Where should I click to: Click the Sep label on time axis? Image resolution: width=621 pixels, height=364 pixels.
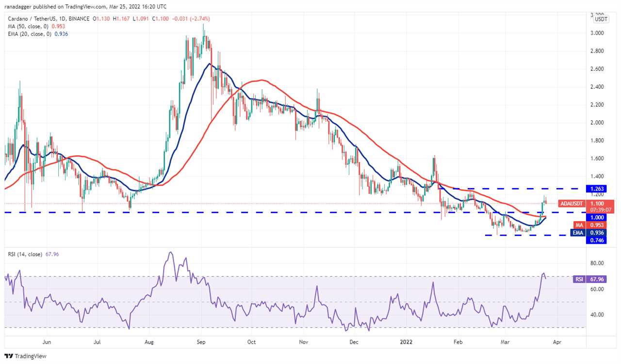(x=201, y=342)
